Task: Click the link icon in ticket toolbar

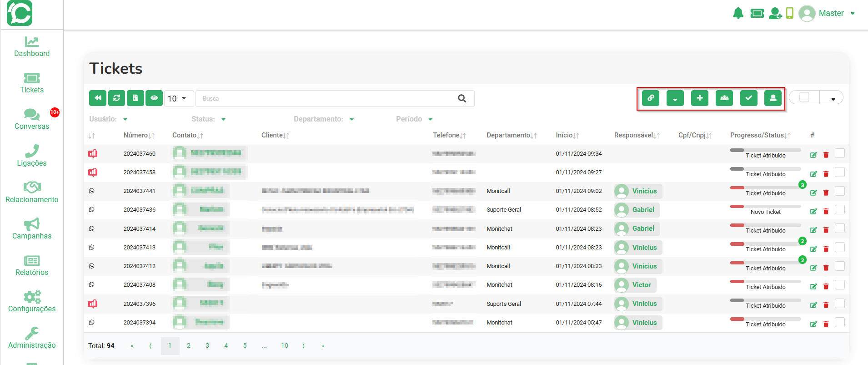Action: (651, 98)
